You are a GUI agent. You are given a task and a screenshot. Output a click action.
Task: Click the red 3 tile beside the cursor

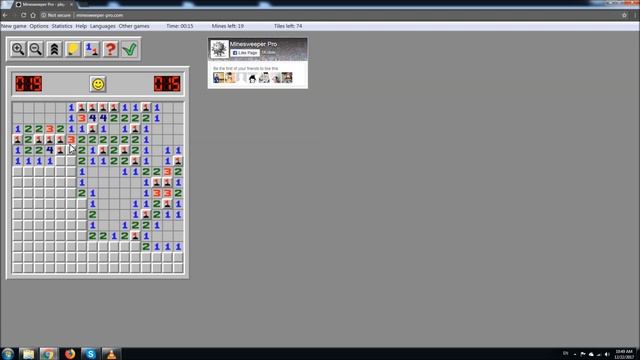(x=71, y=140)
